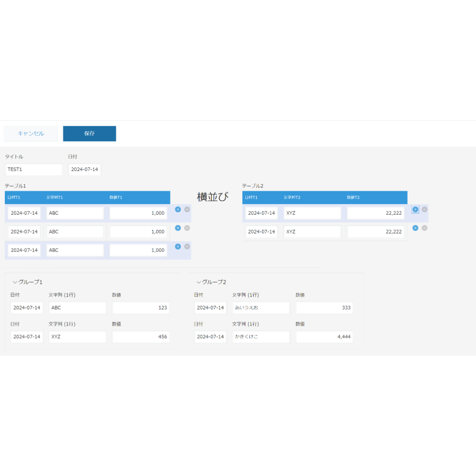Edit グループ1 first date field
Screen dimensions: 476x476
coord(27,308)
